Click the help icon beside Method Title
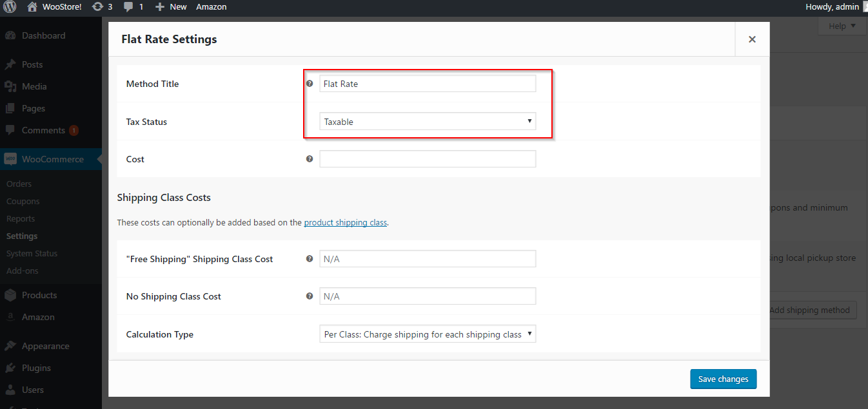Screen dimensions: 868x409 [x=310, y=83]
